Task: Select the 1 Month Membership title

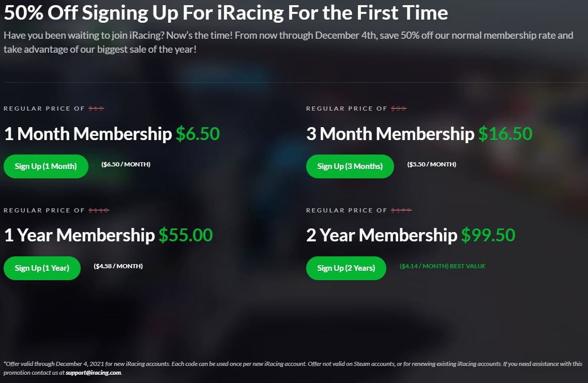Action: click(88, 134)
